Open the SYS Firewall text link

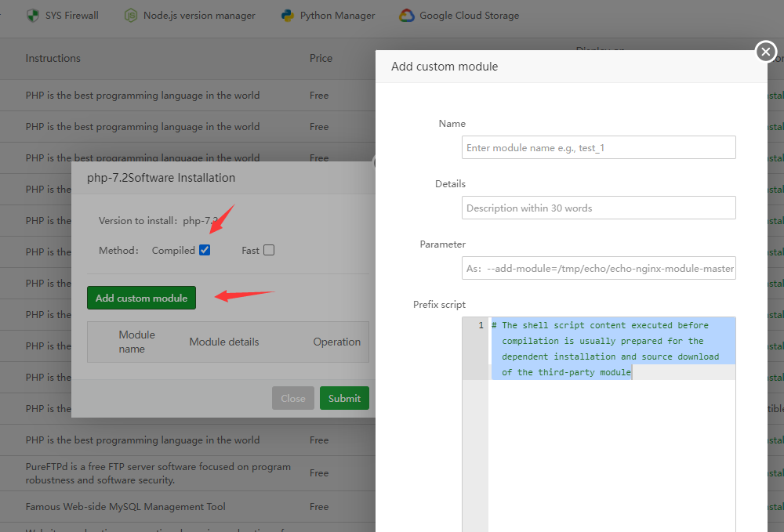click(72, 16)
